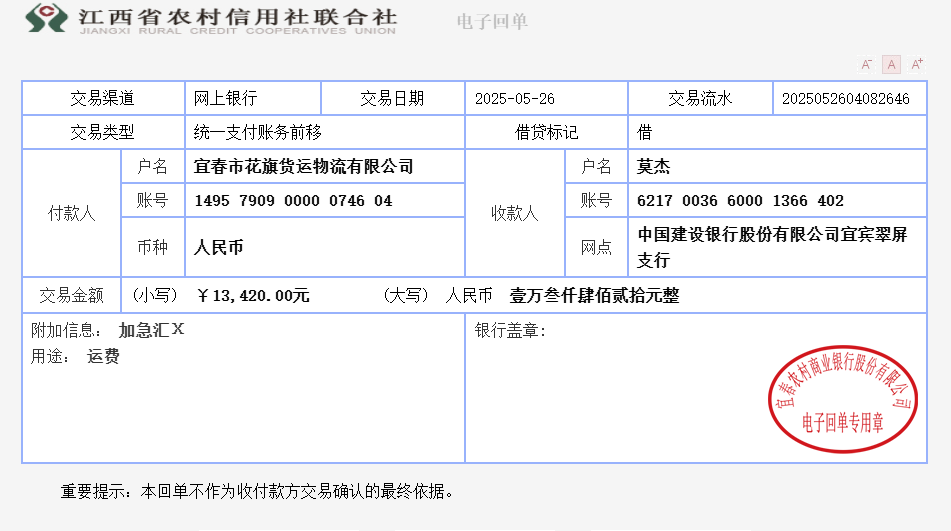Viewport: 951px width, 531px height.
Task: Click the Jiangxi Rural Credit Cooperatives logo
Action: point(46,18)
